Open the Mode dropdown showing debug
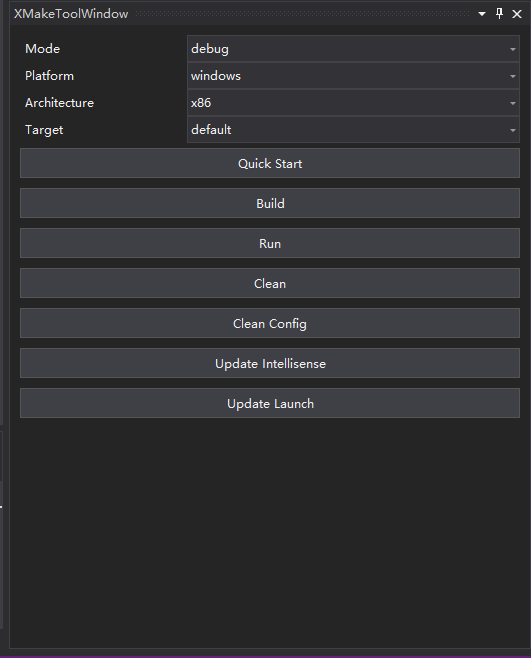 coord(353,49)
